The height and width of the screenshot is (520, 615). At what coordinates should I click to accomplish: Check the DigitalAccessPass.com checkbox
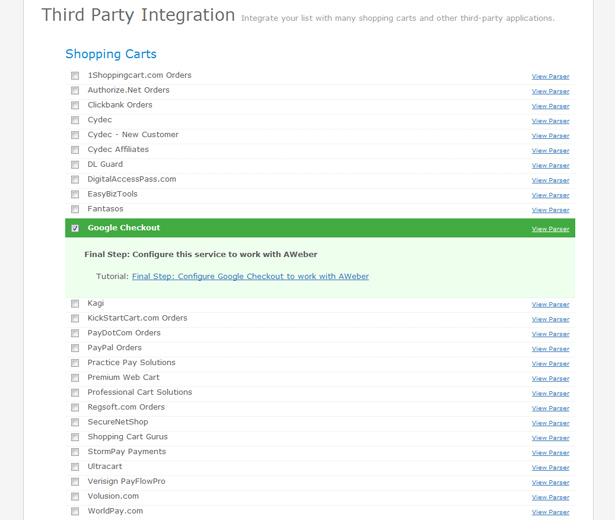[75, 180]
